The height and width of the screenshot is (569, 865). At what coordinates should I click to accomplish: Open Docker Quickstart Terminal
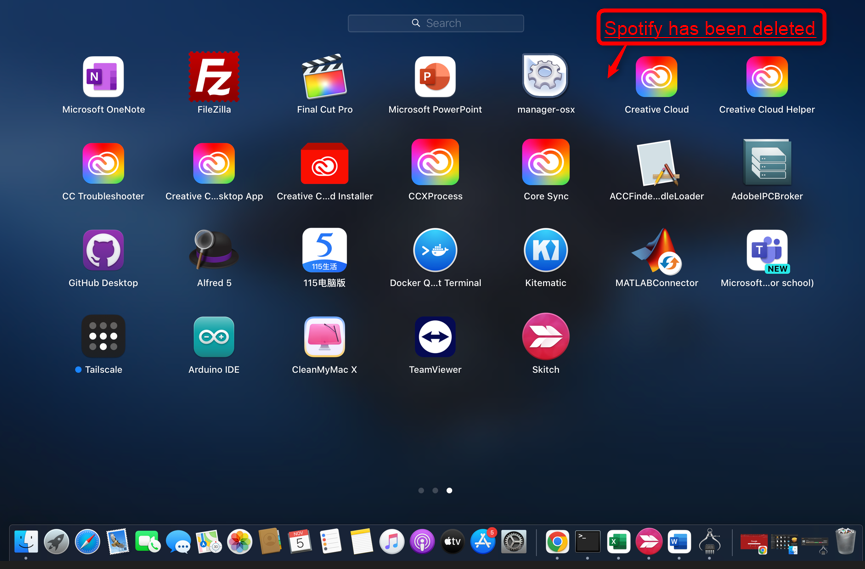pos(435,251)
